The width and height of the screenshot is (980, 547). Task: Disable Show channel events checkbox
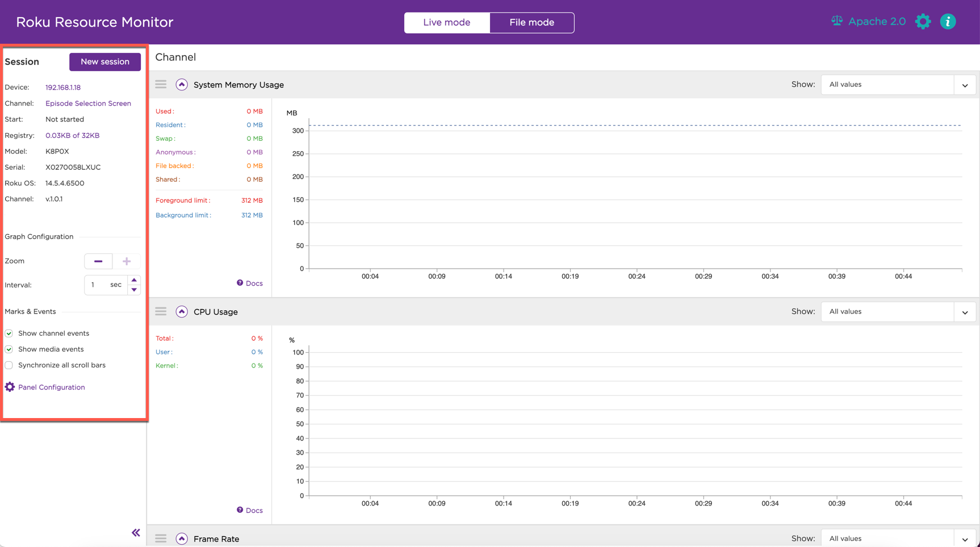coord(9,333)
